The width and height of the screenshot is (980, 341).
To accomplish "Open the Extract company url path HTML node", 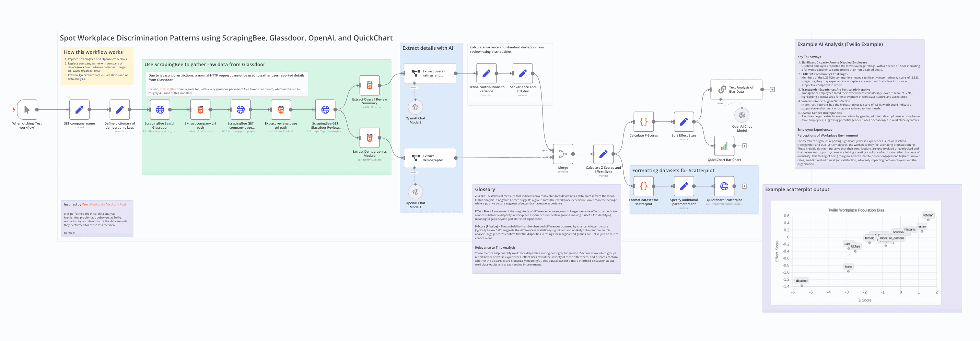I will coord(200,109).
